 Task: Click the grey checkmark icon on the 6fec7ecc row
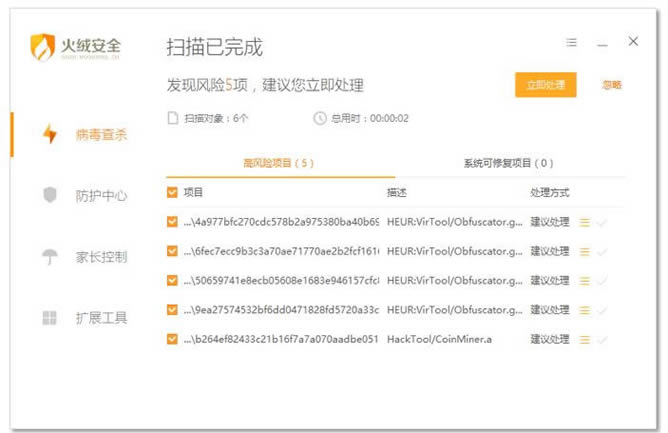[602, 252]
